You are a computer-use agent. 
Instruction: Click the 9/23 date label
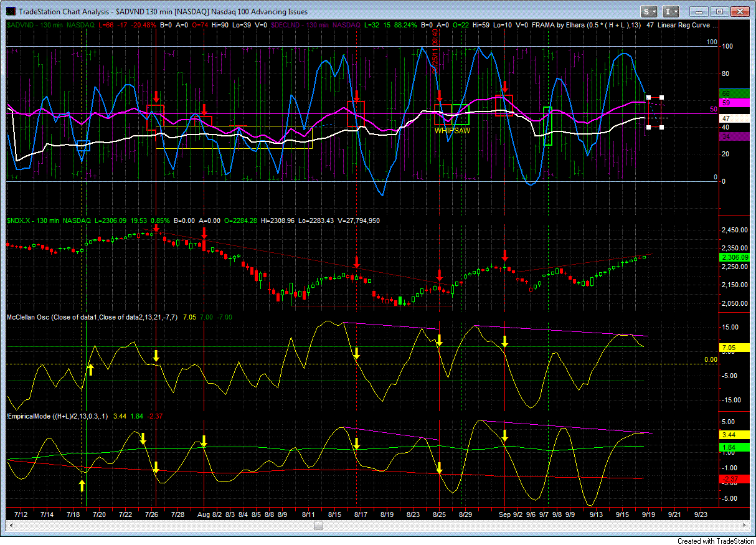[x=701, y=515]
